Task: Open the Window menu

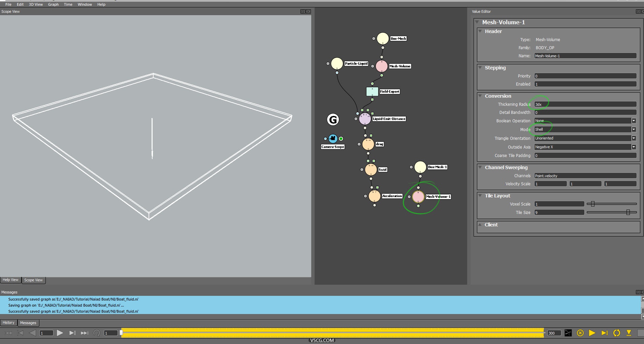Action: click(85, 4)
